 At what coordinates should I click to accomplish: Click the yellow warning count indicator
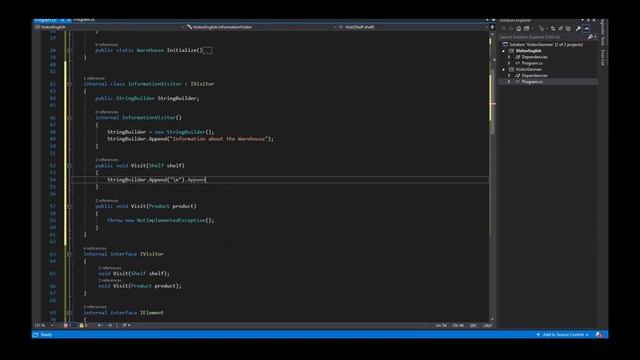(x=83, y=326)
